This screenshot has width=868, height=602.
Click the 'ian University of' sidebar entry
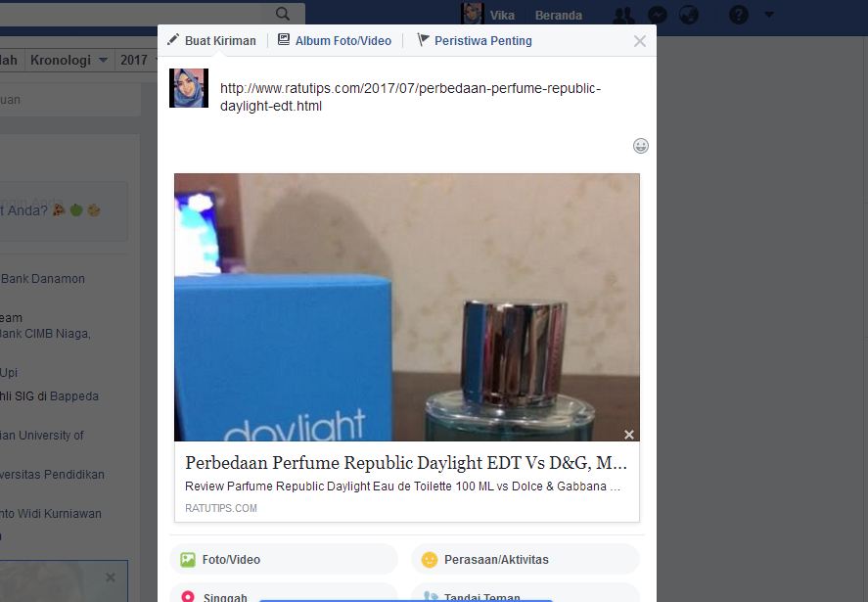41,436
